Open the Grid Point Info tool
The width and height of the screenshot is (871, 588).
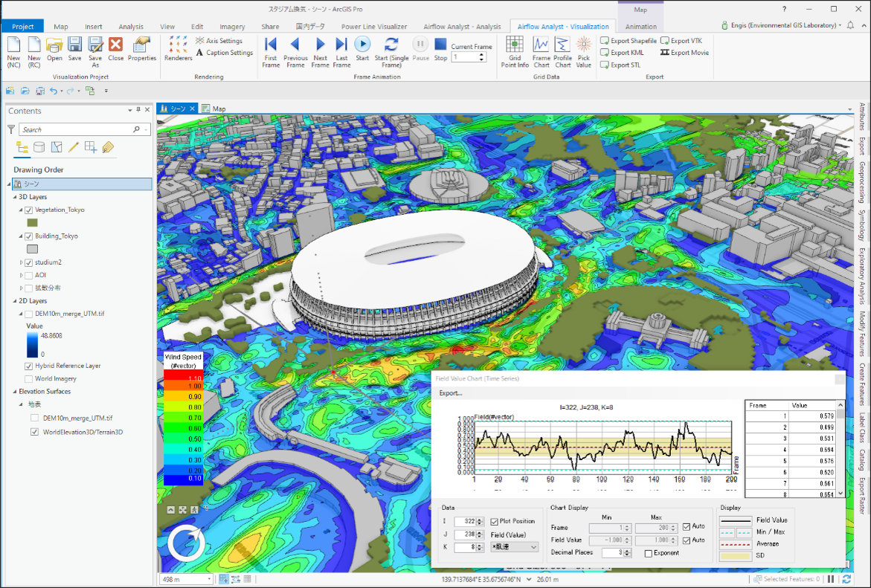tap(514, 52)
